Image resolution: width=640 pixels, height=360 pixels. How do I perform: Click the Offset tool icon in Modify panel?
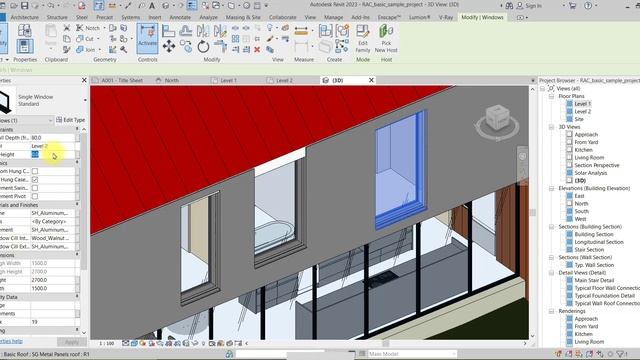(x=186, y=31)
